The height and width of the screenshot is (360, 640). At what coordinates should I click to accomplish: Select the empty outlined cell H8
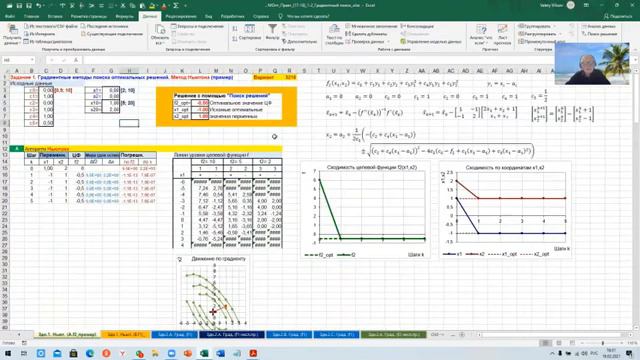point(129,123)
